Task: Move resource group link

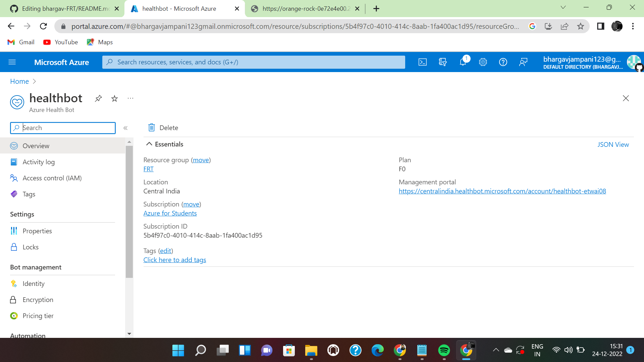Action: pyautogui.click(x=201, y=160)
